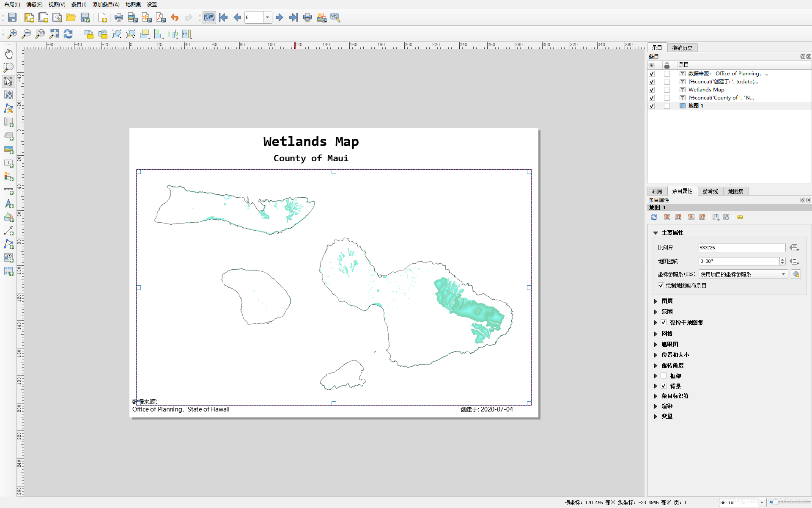This screenshot has height=508, width=812.
Task: Uncheck 绘制地图画布条目 checkbox
Action: pos(661,285)
